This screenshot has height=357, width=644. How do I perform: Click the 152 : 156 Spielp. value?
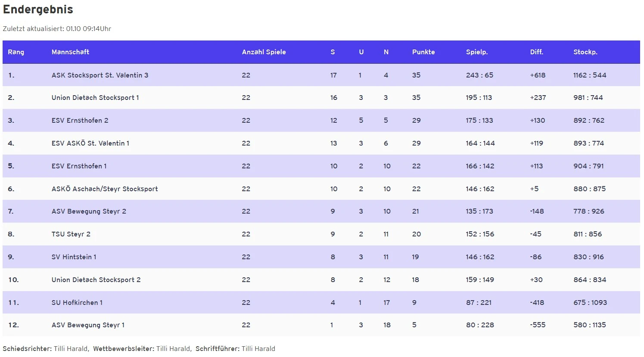click(480, 234)
